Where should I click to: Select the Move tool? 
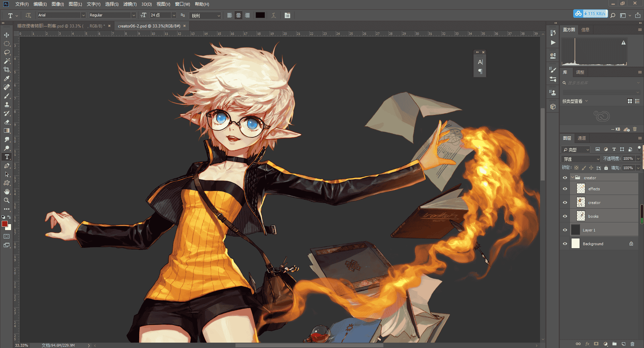(x=7, y=35)
